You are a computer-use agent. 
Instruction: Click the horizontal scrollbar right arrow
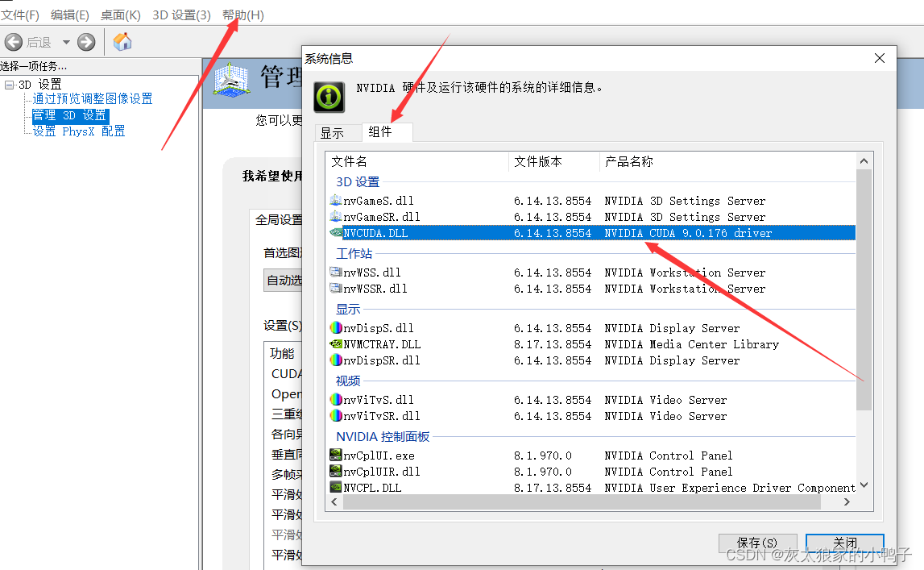847,501
